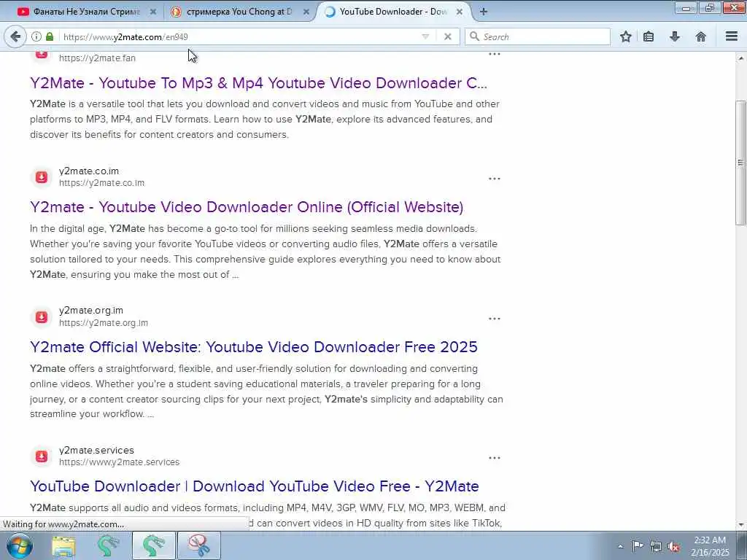This screenshot has height=560, width=747.
Task: Click the https://y2mate.co.im URL text
Action: (101, 183)
